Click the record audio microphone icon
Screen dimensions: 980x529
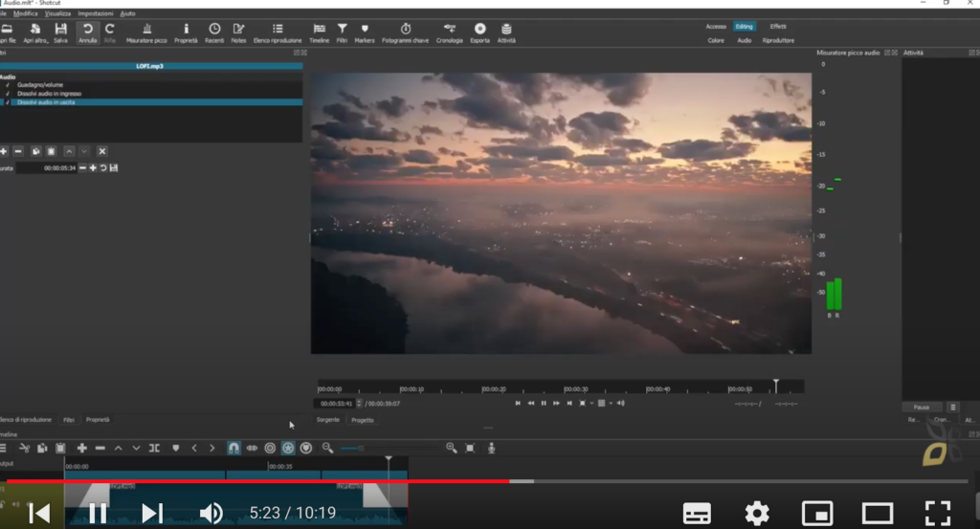492,448
